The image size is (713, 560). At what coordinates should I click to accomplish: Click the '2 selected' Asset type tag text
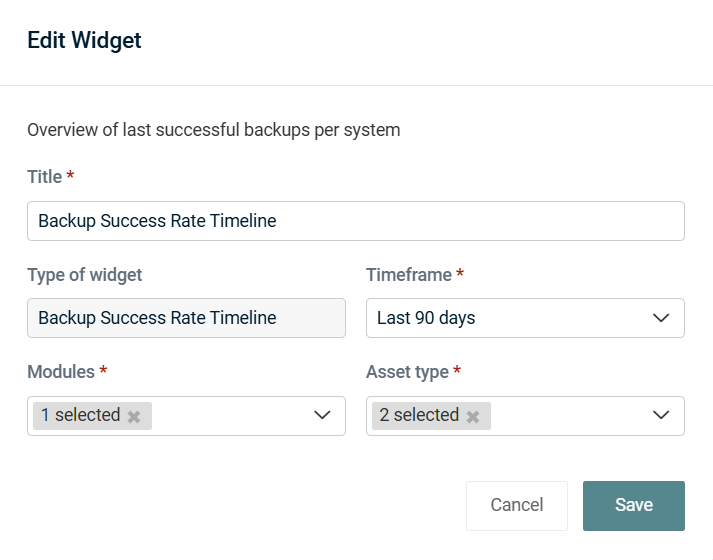tap(419, 415)
